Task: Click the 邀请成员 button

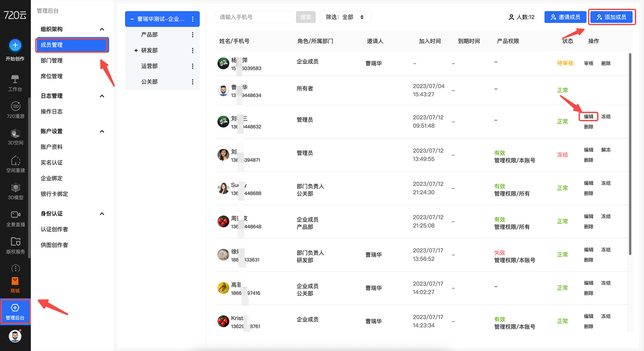Action: pos(565,17)
